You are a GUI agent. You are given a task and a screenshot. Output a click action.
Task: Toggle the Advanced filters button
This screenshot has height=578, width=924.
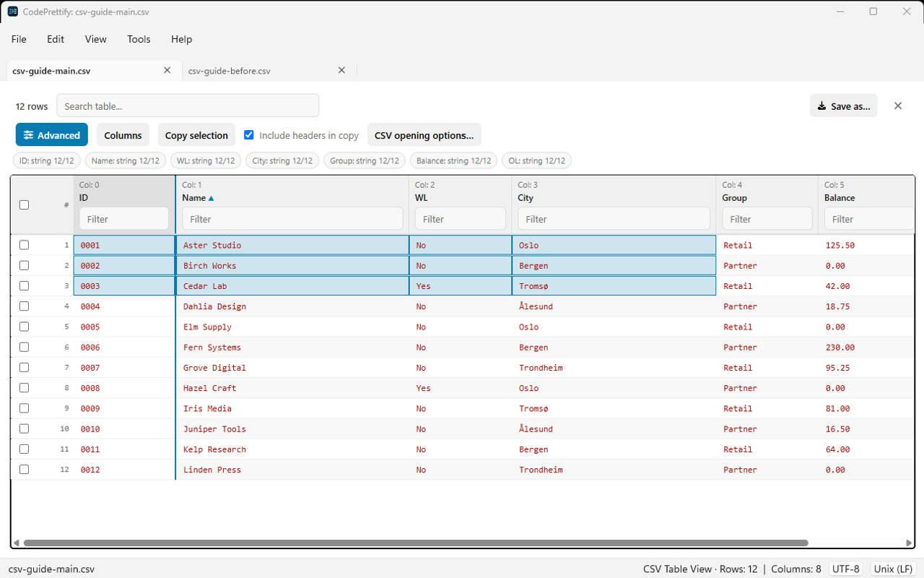coord(52,135)
